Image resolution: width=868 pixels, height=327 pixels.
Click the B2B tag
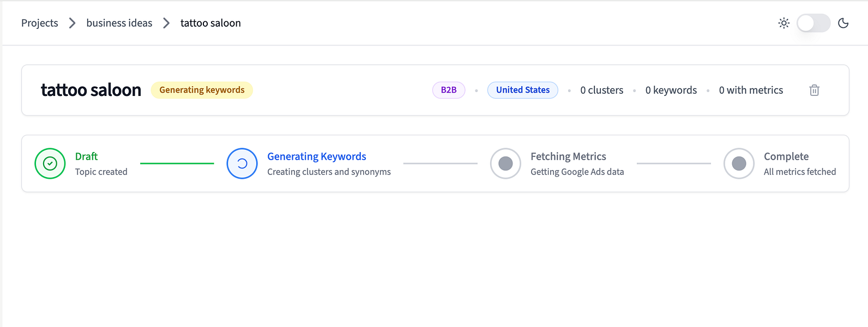[449, 90]
